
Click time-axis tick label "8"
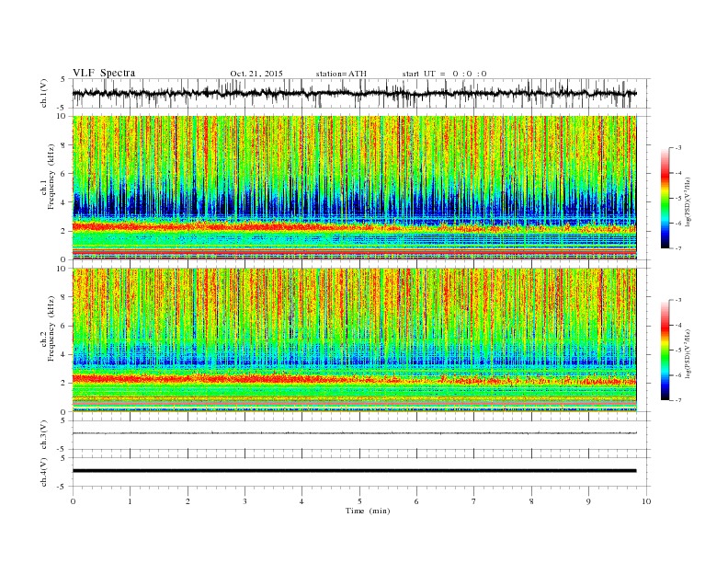(x=531, y=501)
